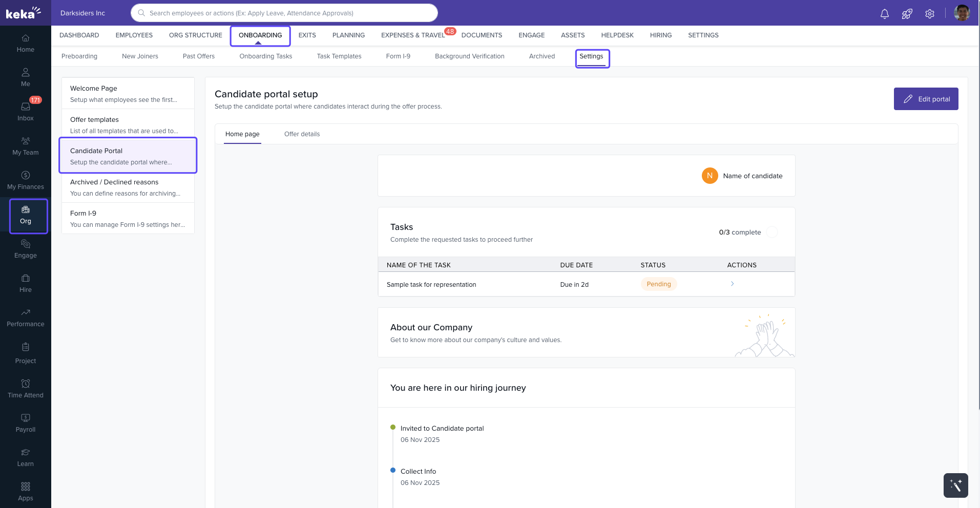Select Offer templates settings item

(x=128, y=124)
